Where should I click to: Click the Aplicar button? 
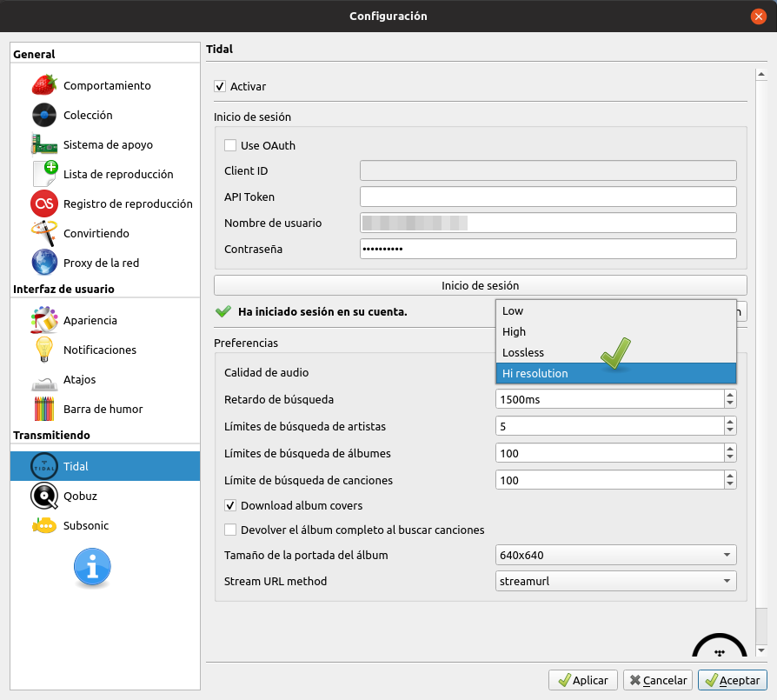(582, 680)
